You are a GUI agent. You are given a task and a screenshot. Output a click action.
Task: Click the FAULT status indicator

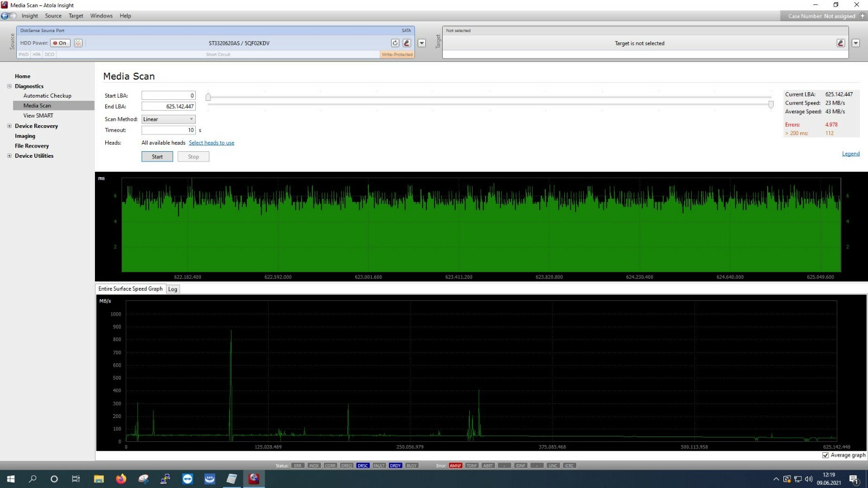point(379,466)
